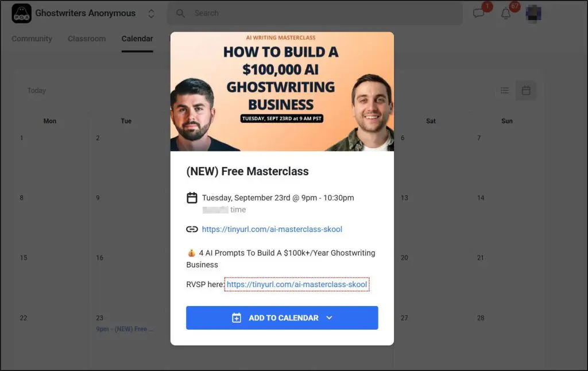
Task: Open the tinyurl link beside the chain icon
Action: pyautogui.click(x=272, y=229)
